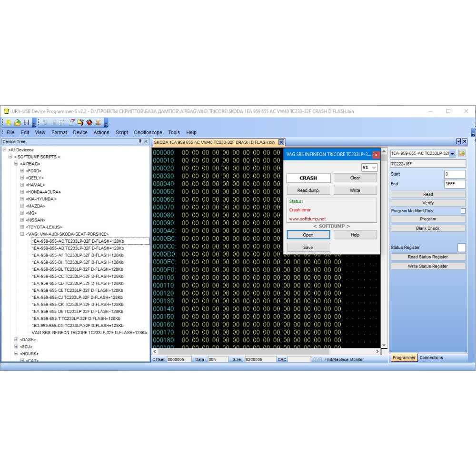The image size is (476, 476).
Task: Switch to the Connections tab
Action: [x=431, y=357]
